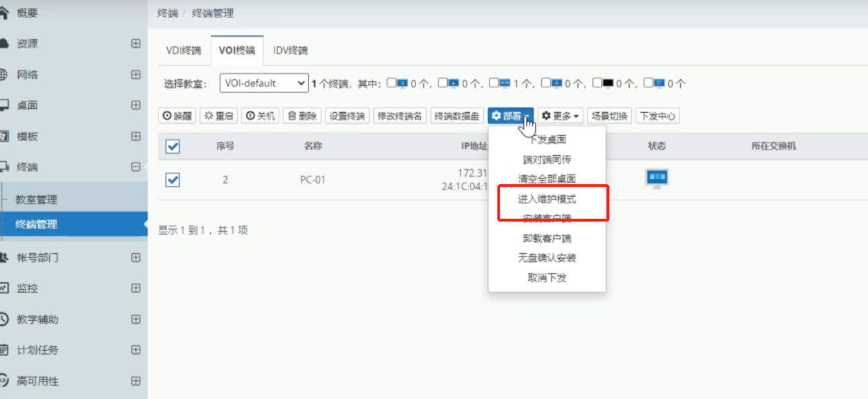Click the calendar icon beside 计划任务
This screenshot has width=868, height=399.
4,350
